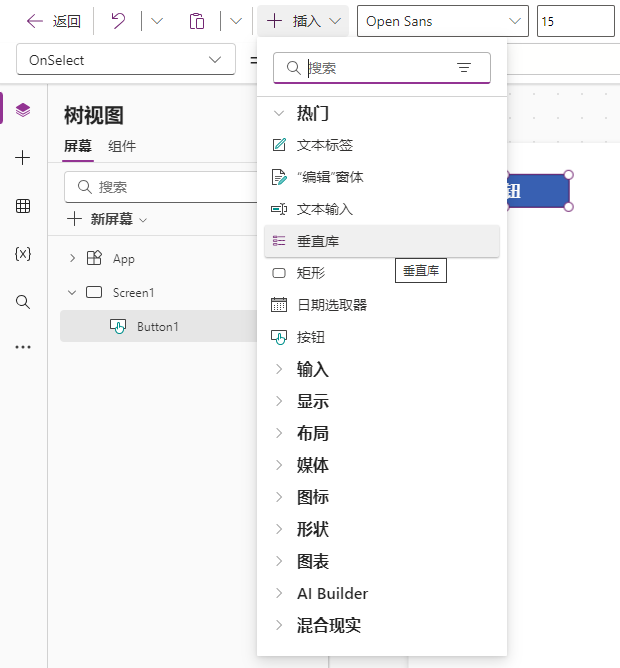Expand the 媒体 category
Image resolution: width=620 pixels, height=668 pixels.
click(279, 465)
